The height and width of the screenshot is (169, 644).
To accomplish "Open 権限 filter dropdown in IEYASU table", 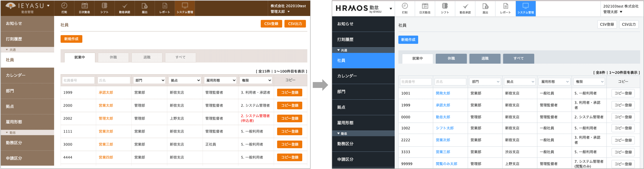I will pos(256,80).
